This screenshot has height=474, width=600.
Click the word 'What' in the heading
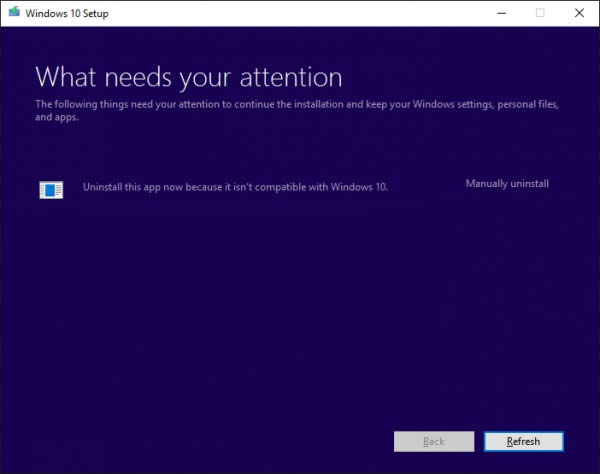[62, 77]
